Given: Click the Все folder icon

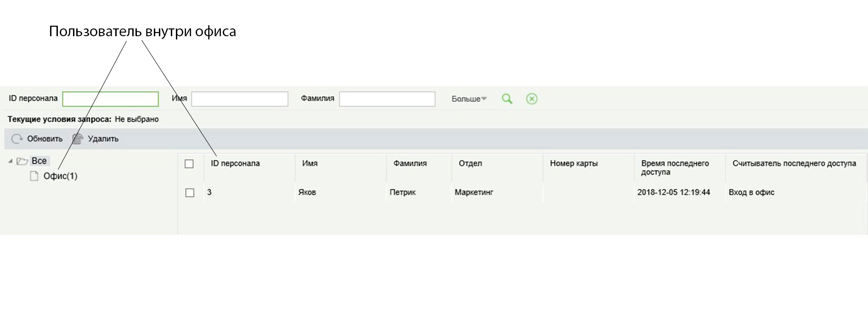Looking at the screenshot, I should (x=22, y=161).
